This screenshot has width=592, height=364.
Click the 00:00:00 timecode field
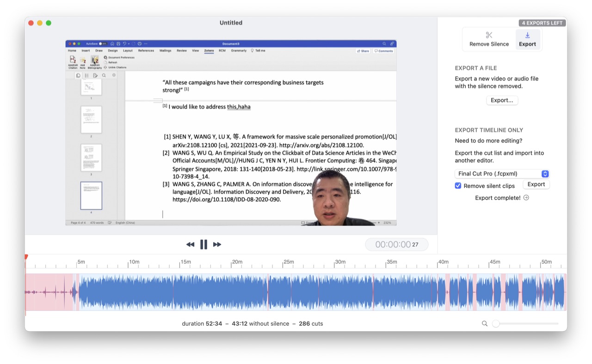pyautogui.click(x=396, y=244)
